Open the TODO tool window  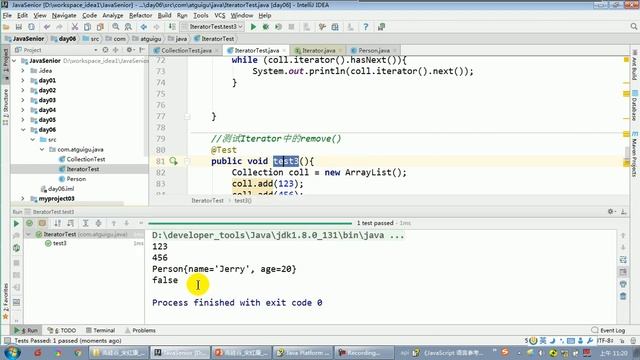tap(62, 330)
